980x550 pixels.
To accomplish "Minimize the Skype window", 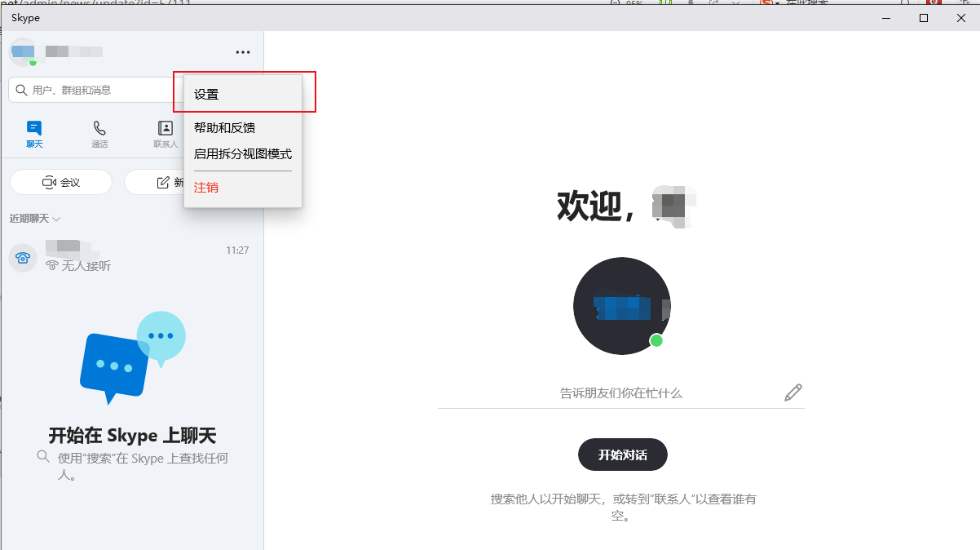I will tap(886, 18).
